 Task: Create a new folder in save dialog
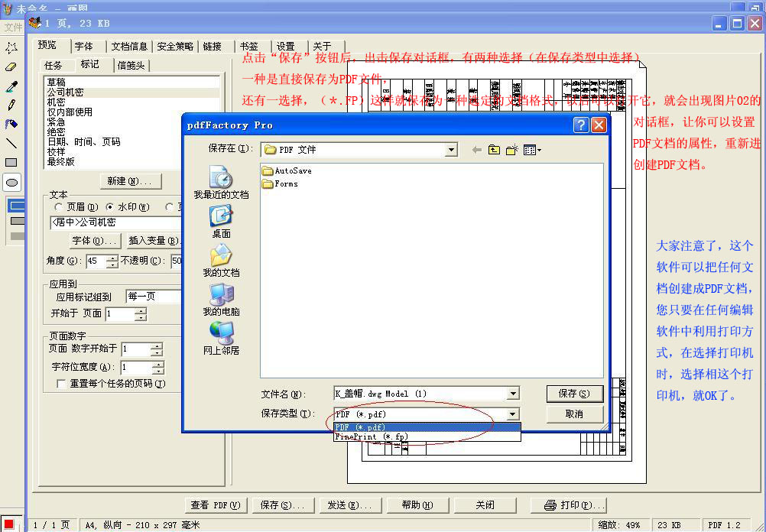pyautogui.click(x=511, y=150)
